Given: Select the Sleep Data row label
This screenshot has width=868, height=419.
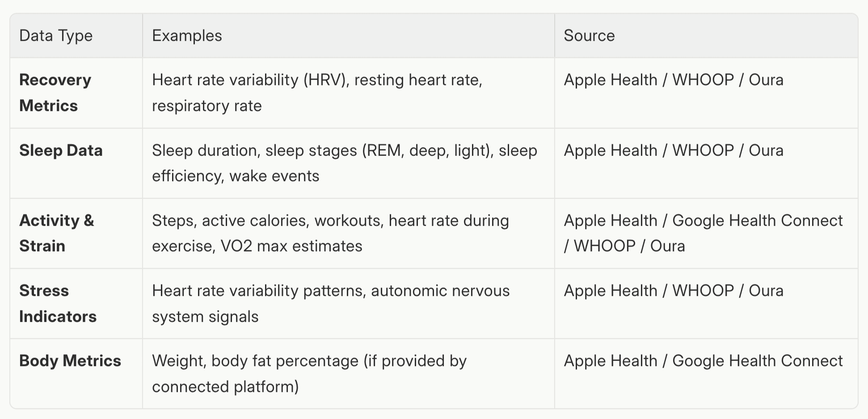Looking at the screenshot, I should click(x=61, y=151).
